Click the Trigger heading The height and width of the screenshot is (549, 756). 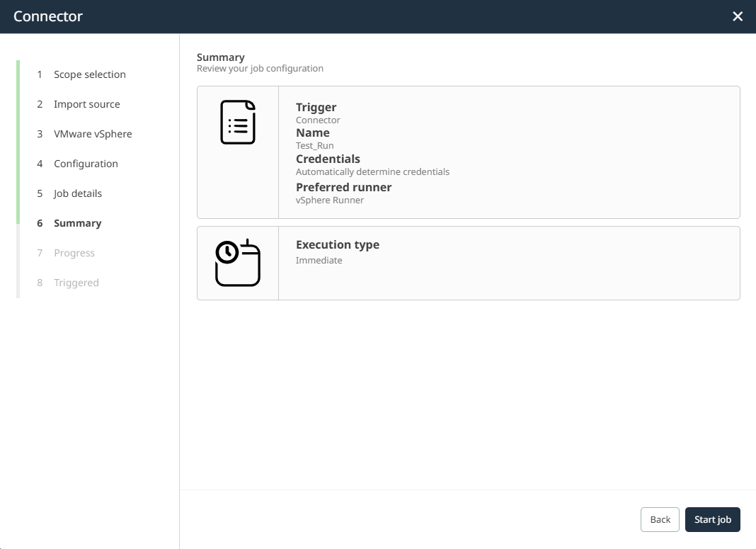(316, 107)
